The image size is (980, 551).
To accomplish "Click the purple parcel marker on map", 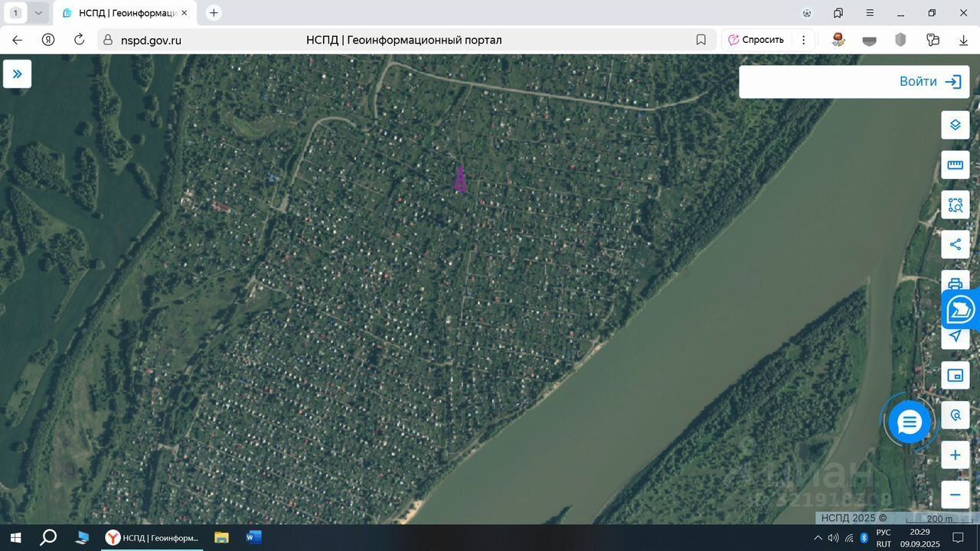I will point(460,180).
